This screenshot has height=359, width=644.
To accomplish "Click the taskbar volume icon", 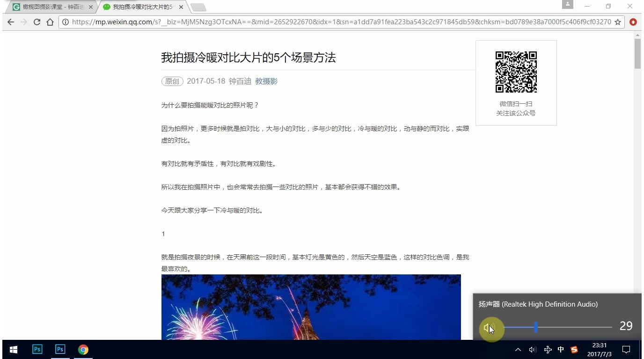I will coord(533,350).
